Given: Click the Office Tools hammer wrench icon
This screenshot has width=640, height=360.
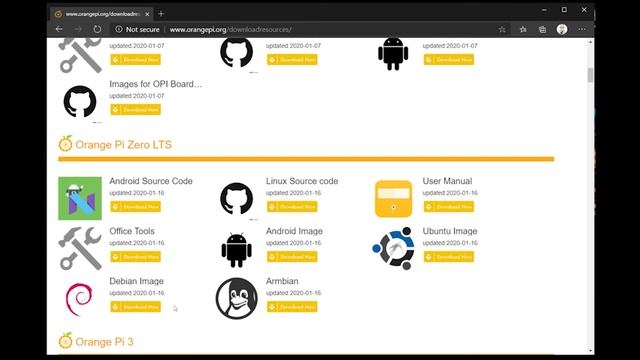Looking at the screenshot, I should [x=80, y=249].
